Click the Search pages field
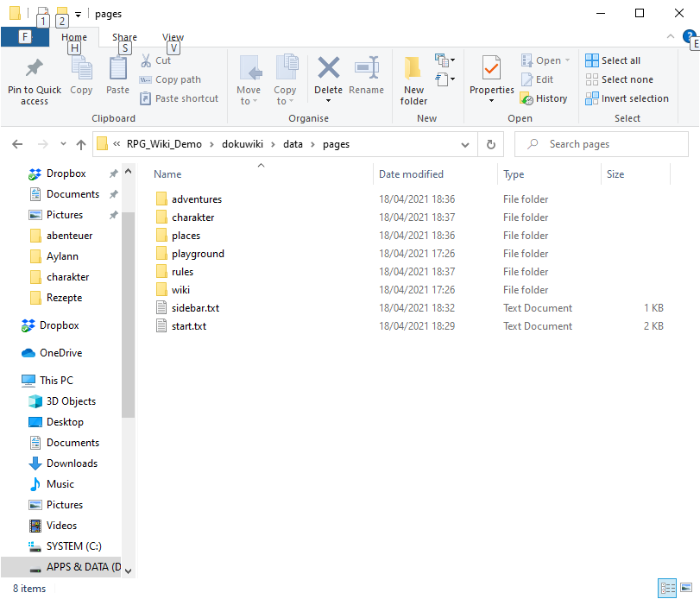 (x=602, y=144)
